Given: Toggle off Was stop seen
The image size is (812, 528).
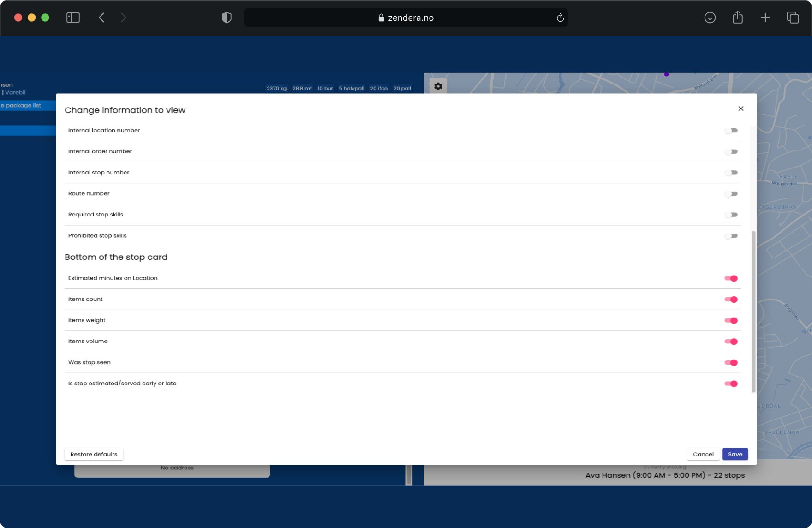Looking at the screenshot, I should [x=731, y=363].
